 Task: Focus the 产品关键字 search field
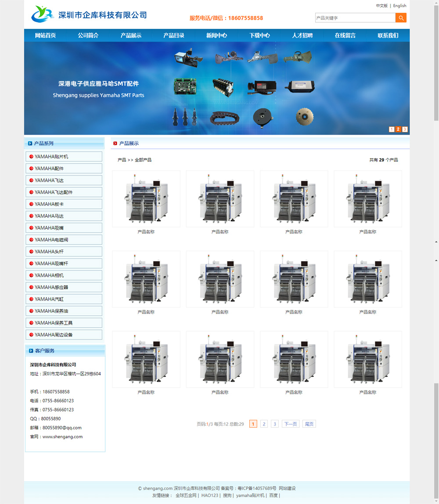pos(355,18)
